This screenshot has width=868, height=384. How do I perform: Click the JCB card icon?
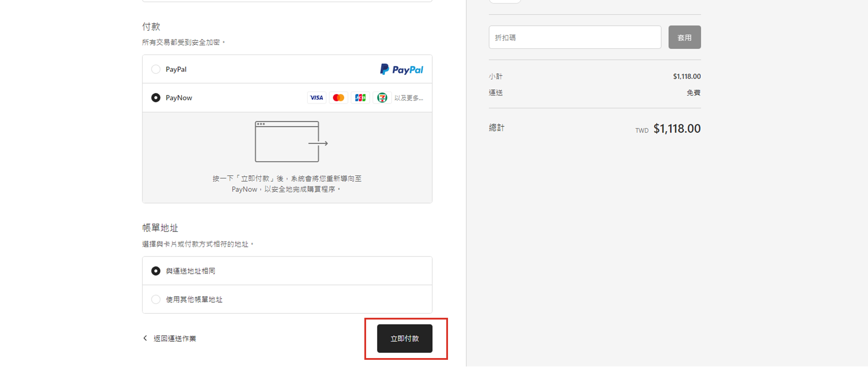coord(360,98)
